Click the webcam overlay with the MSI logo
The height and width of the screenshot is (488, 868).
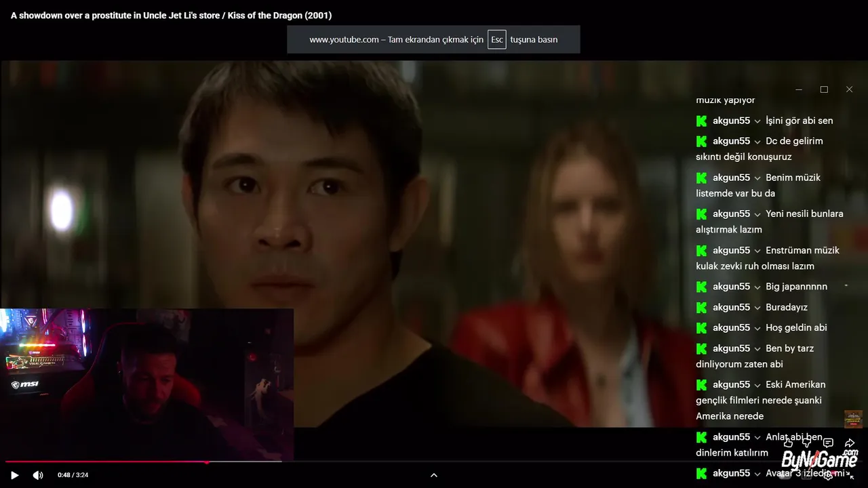pyautogui.click(x=146, y=385)
